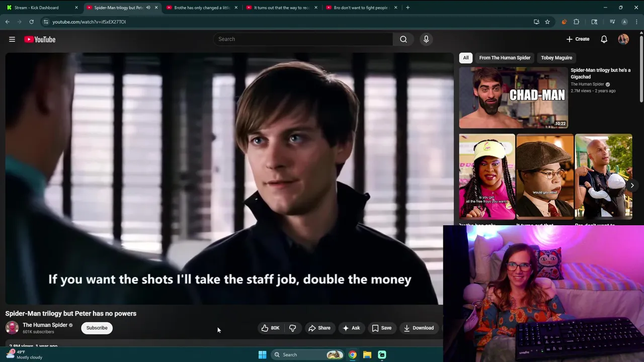
Task: Open the weather widget showing Mostly cloudy
Action: (24, 354)
